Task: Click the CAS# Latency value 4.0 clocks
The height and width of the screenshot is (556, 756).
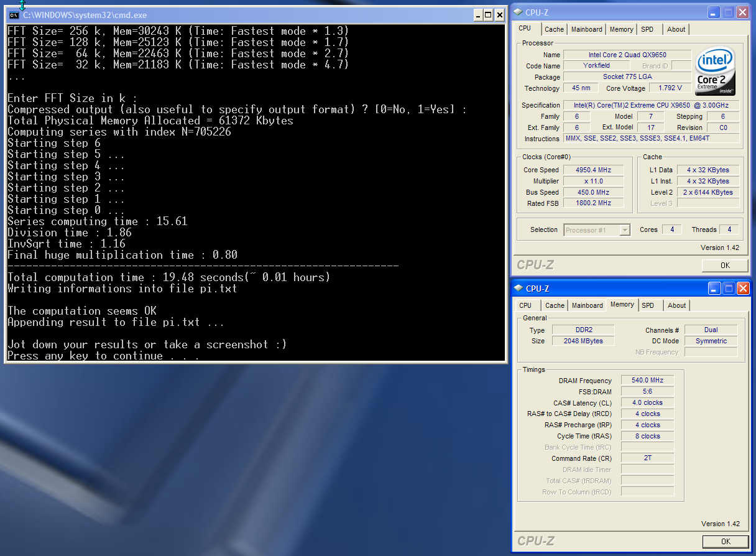Action: click(x=647, y=402)
